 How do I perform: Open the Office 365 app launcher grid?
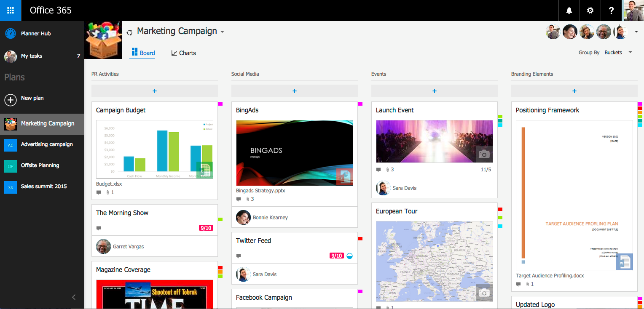11,11
